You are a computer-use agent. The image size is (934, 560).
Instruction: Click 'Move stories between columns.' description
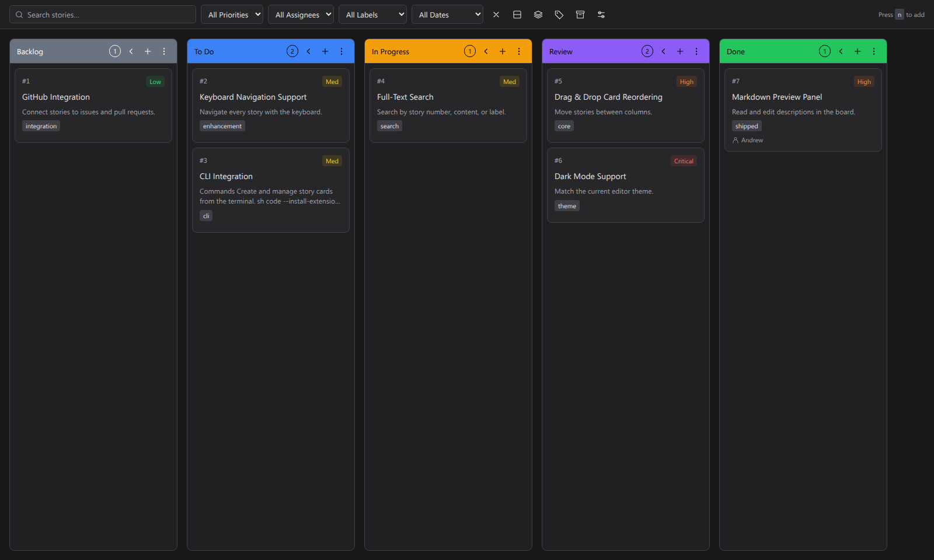click(x=603, y=112)
